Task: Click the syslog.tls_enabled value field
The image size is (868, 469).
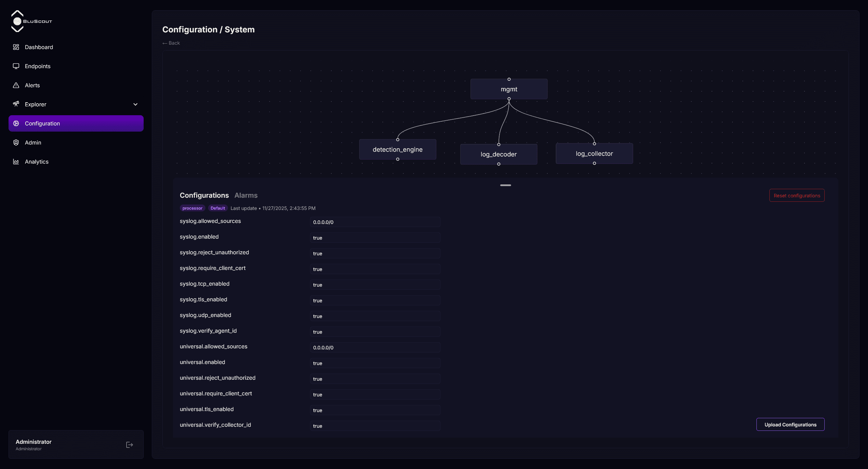Action: 375,301
